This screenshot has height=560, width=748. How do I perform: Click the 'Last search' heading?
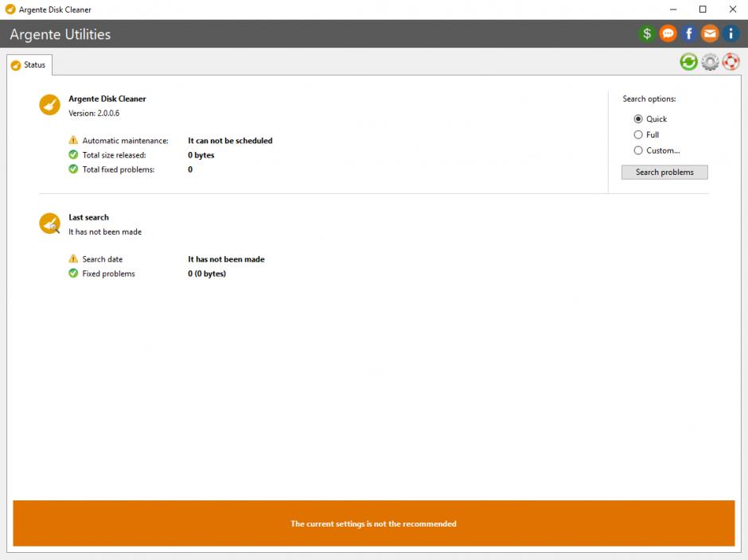coord(89,217)
